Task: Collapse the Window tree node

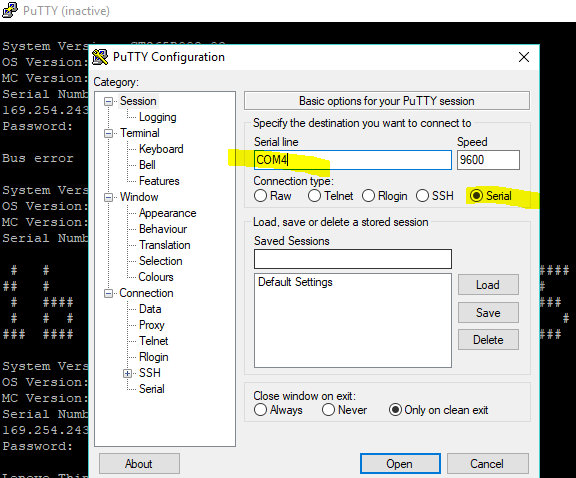Action: (108, 197)
